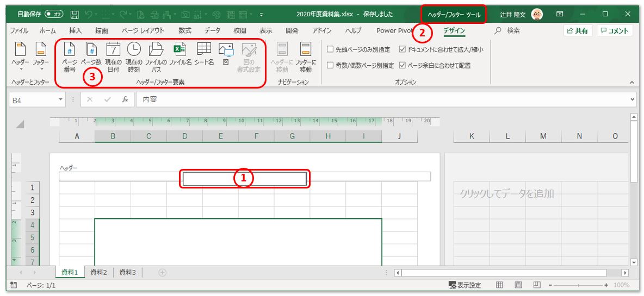Viewport: 644px width, 296px height.
Task: Insert Current Time (現在の時刻) element
Action: pos(134,58)
